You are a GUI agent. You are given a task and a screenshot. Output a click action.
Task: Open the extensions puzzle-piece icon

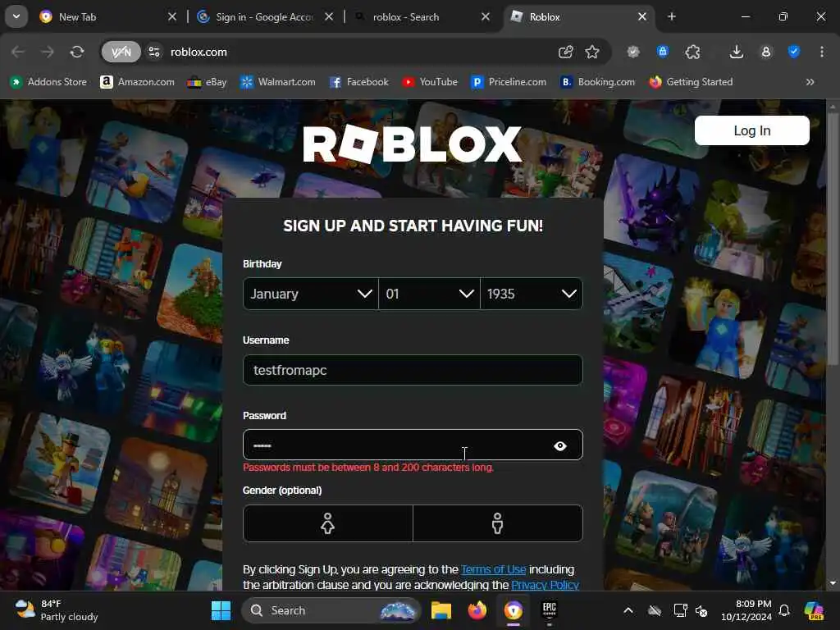pyautogui.click(x=692, y=52)
